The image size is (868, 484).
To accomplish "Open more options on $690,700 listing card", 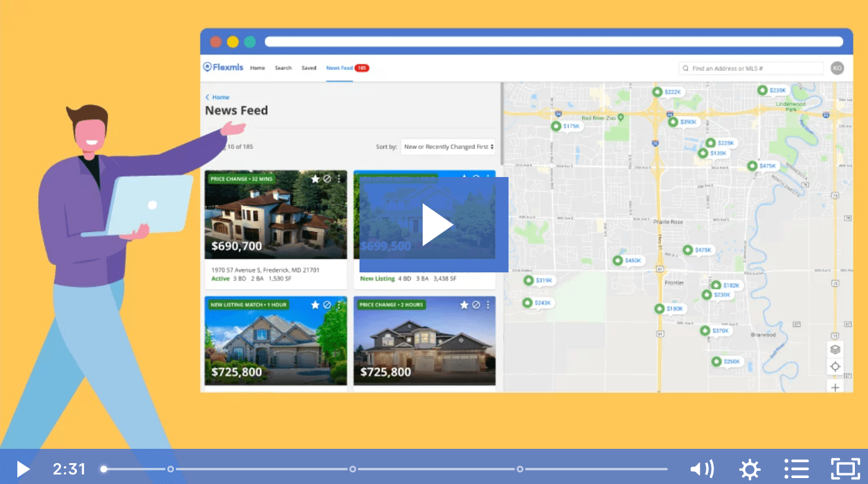I will coord(339,179).
